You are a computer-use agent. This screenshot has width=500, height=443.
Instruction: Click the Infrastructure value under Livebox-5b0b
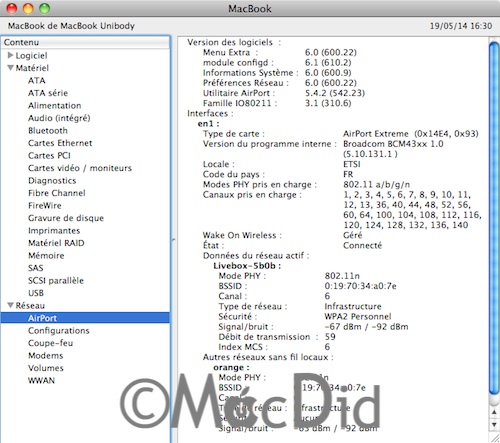[353, 306]
